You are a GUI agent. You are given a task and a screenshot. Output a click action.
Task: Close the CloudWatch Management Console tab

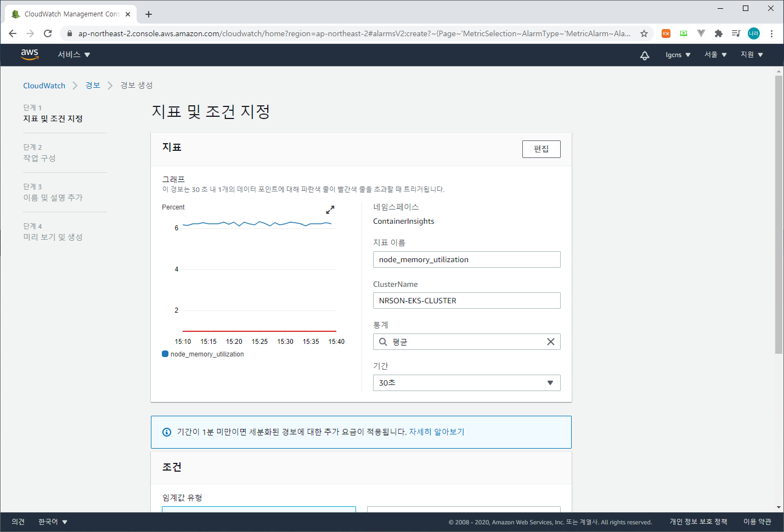tap(128, 14)
